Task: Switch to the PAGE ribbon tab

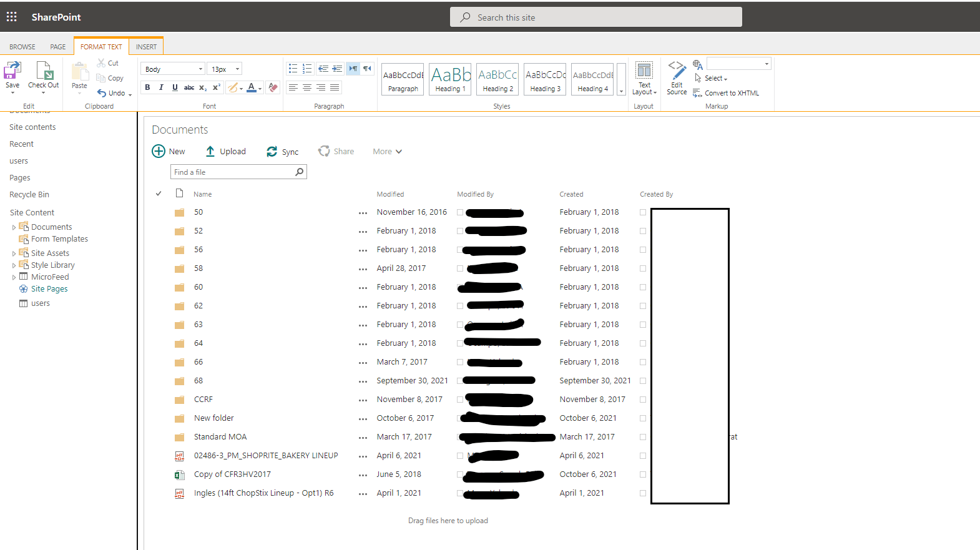Action: (58, 47)
